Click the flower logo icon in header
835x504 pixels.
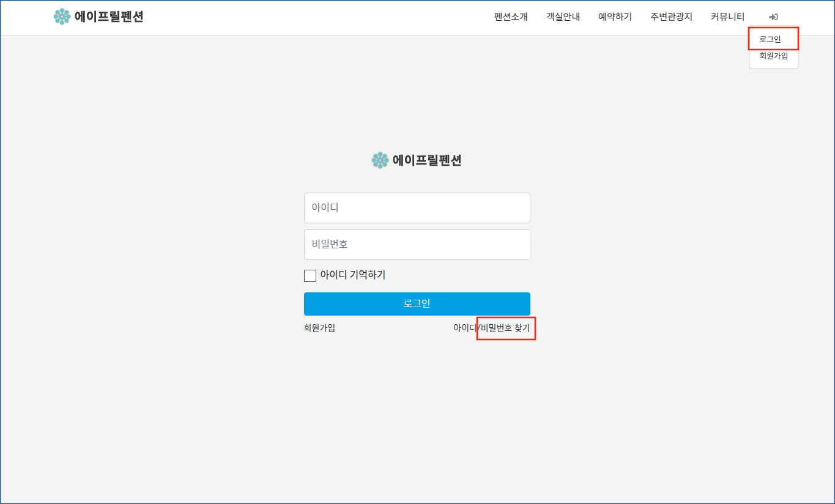point(62,17)
